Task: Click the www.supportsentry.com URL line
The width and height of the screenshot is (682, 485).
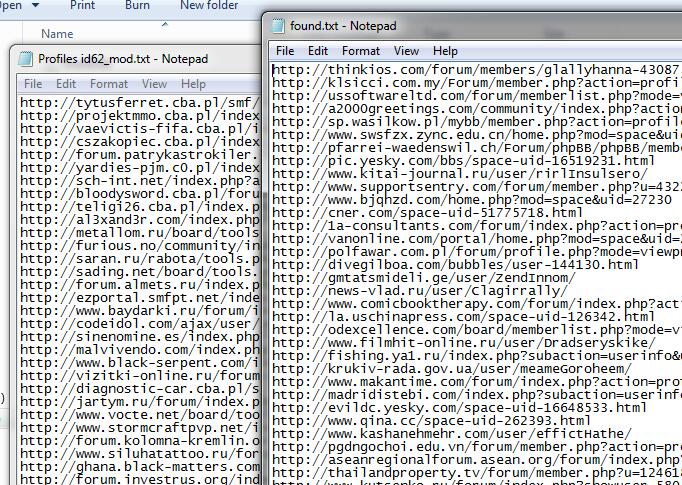Action: (x=477, y=187)
